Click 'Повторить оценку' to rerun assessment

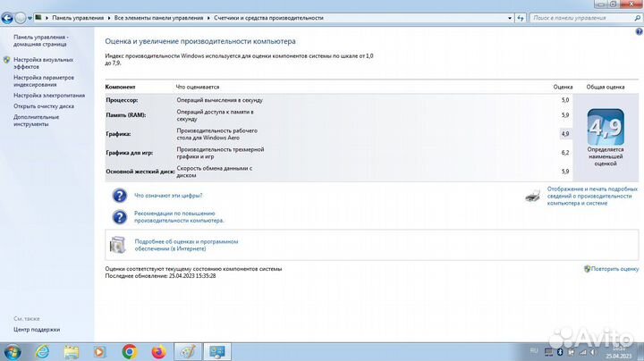[x=614, y=269]
